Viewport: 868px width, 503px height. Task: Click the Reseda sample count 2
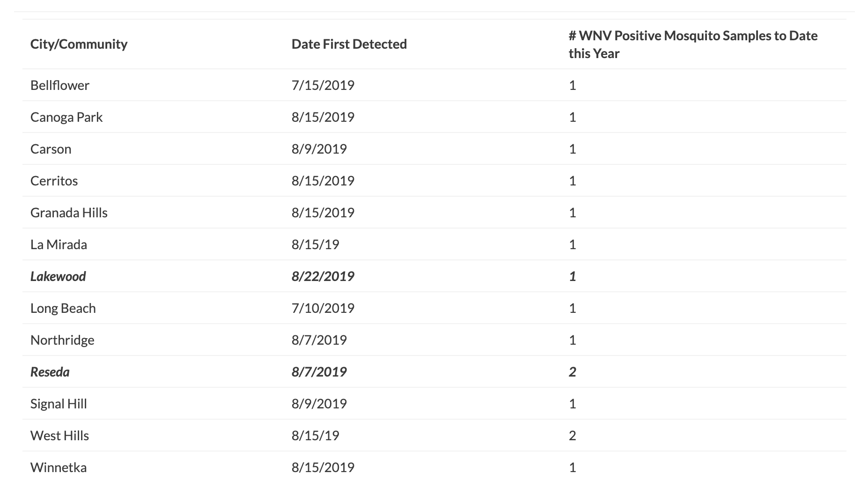coord(572,372)
